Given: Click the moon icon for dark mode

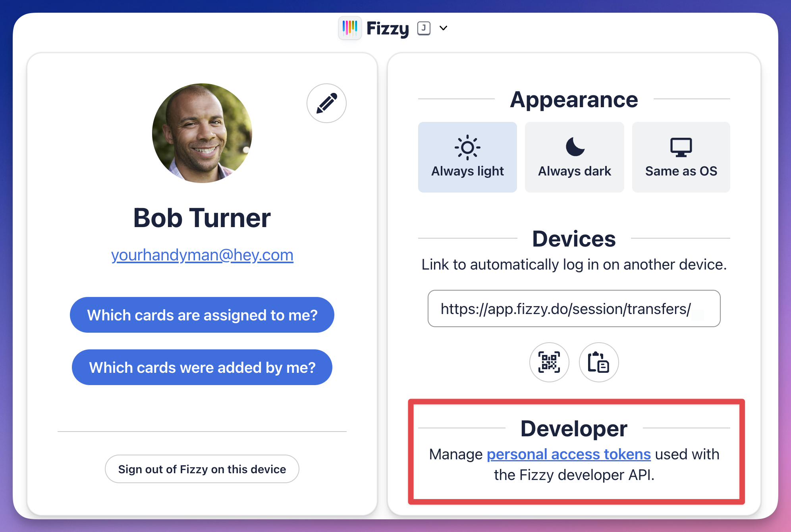Looking at the screenshot, I should (x=575, y=147).
